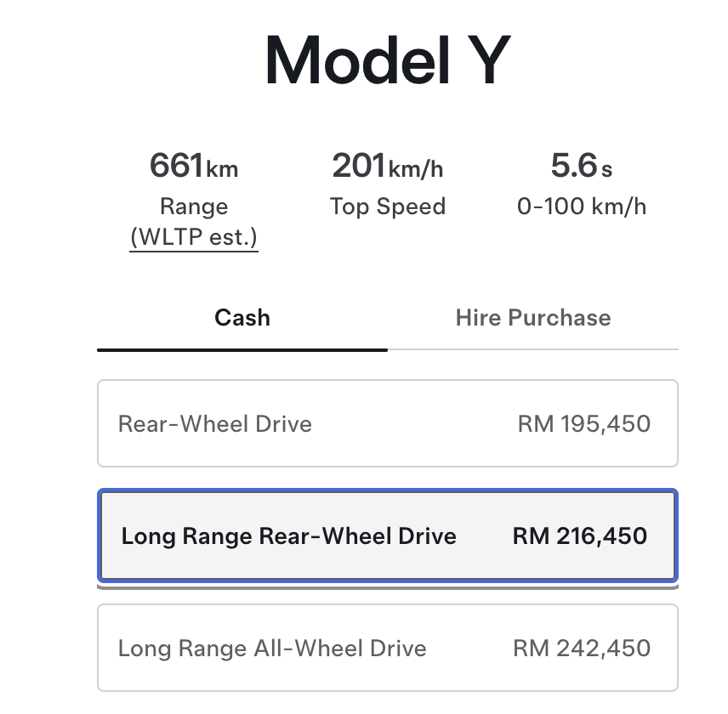Click the Top Speed label
Image resolution: width=728 pixels, height=714 pixels.
(x=388, y=207)
